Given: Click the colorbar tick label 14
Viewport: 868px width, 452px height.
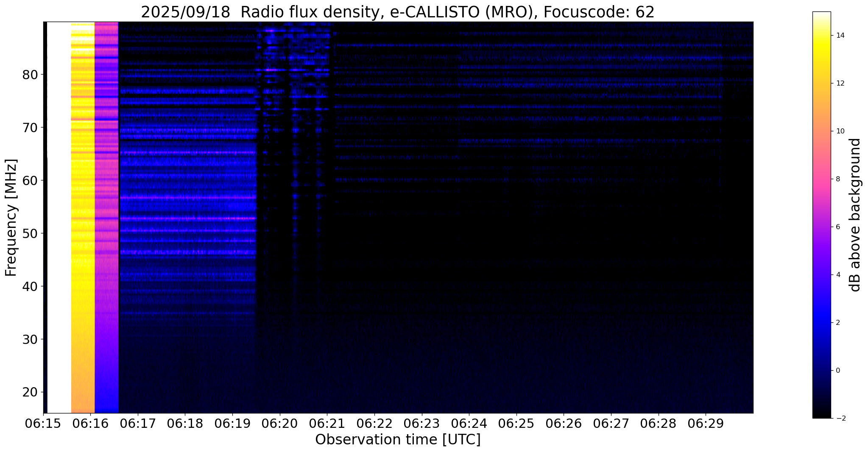Looking at the screenshot, I should [x=840, y=36].
